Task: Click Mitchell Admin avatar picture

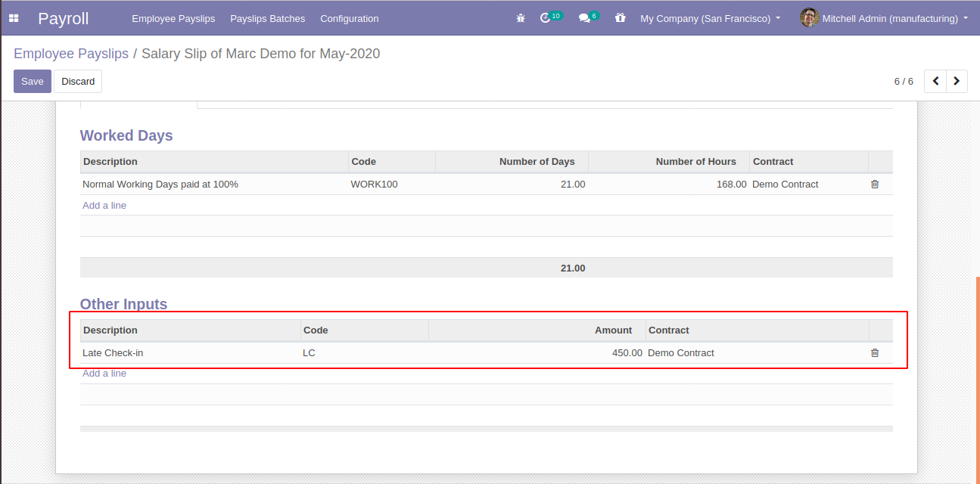Action: (809, 18)
